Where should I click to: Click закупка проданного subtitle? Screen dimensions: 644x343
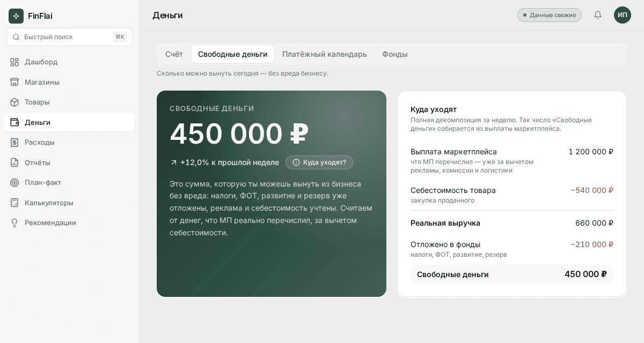coord(442,200)
